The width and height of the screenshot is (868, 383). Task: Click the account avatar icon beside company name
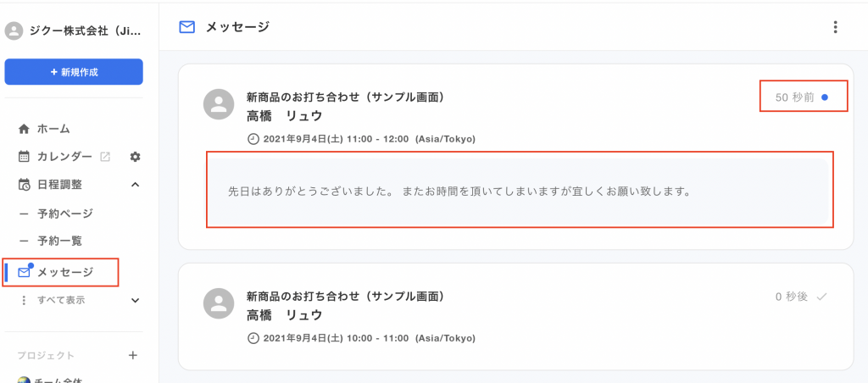click(13, 31)
